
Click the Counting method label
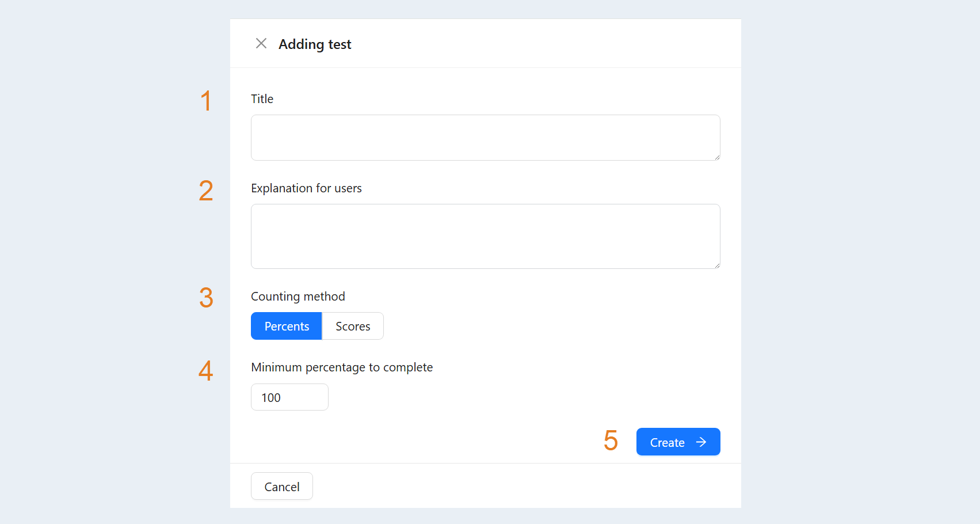point(298,297)
